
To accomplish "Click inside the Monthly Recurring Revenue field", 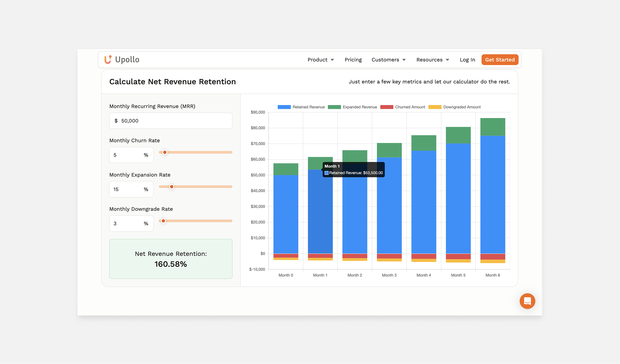I will [x=170, y=121].
